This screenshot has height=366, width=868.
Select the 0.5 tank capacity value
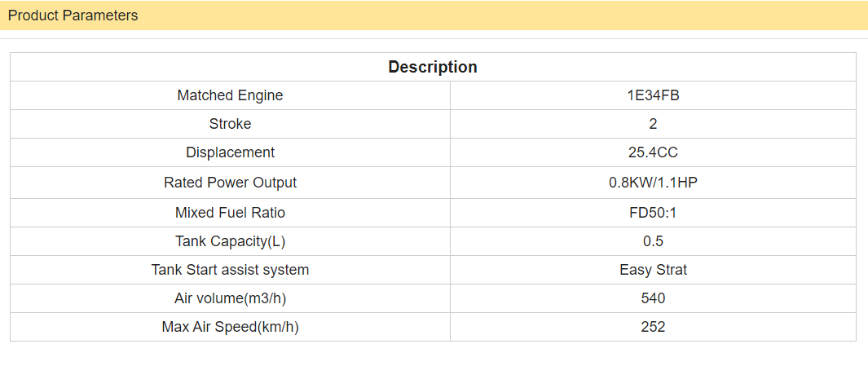653,241
